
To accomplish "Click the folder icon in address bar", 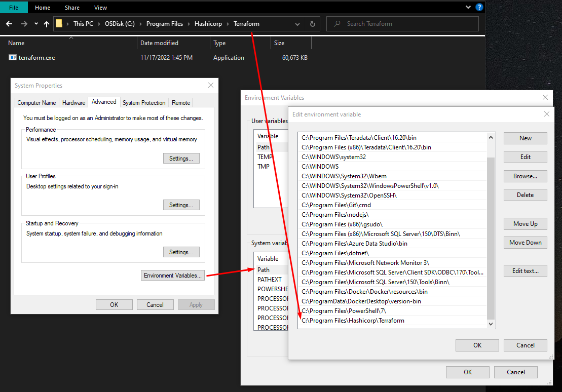I will pyautogui.click(x=59, y=24).
